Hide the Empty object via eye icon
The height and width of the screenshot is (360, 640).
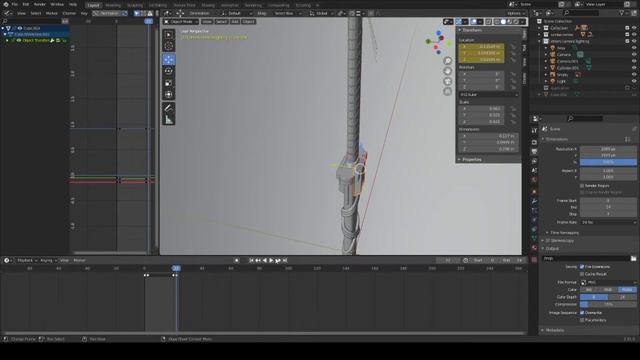click(x=634, y=74)
